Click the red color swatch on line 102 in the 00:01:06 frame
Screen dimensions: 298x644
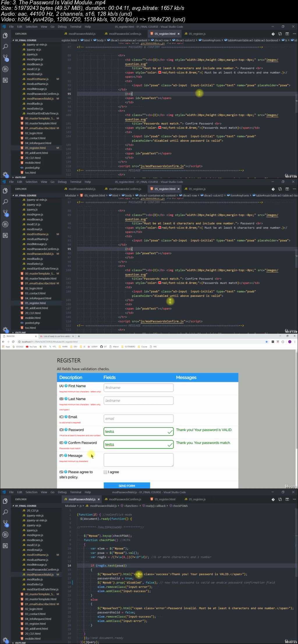coord(160,128)
